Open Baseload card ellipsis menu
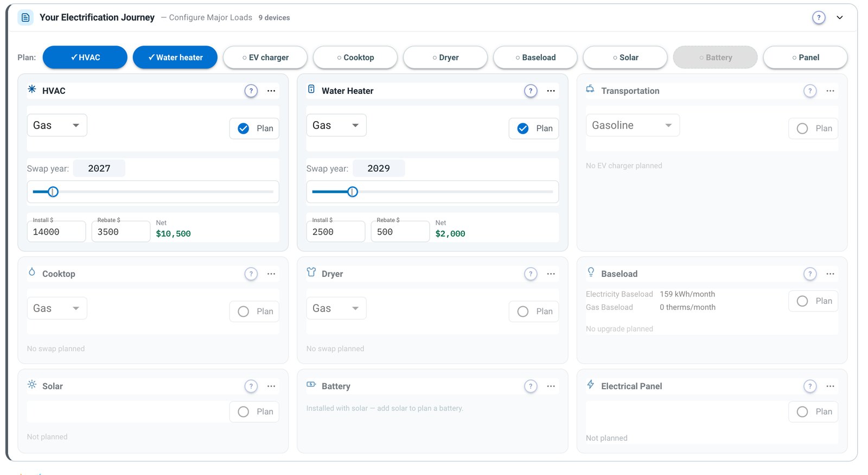 click(x=831, y=274)
